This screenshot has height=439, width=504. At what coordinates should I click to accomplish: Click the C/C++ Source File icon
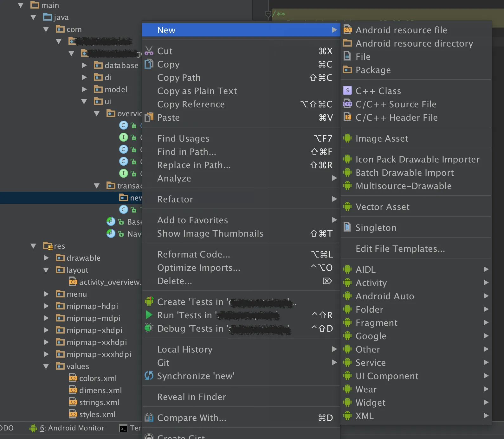[347, 104]
